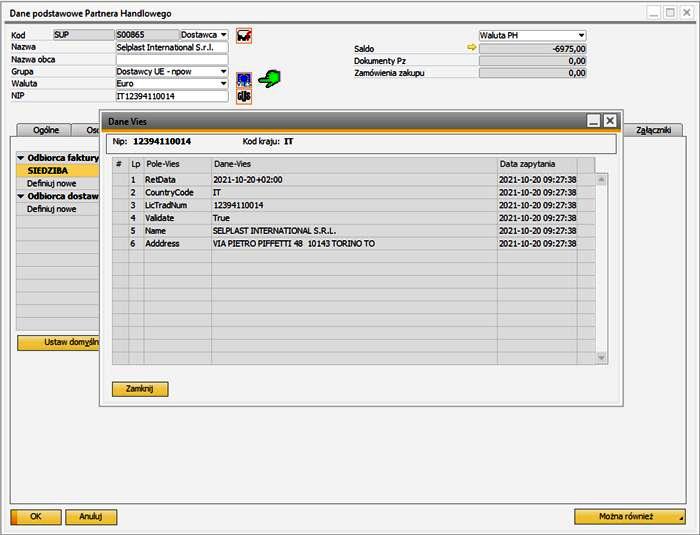Click the Zamknij button

[140, 389]
